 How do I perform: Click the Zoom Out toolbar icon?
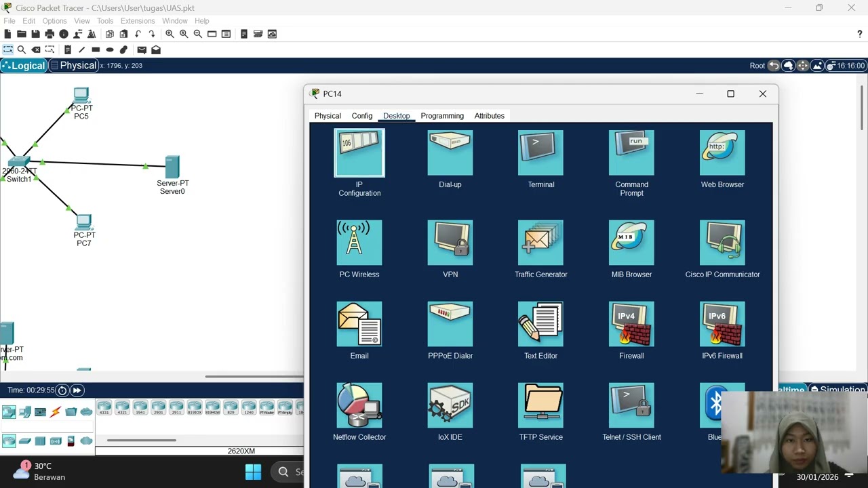coord(197,34)
